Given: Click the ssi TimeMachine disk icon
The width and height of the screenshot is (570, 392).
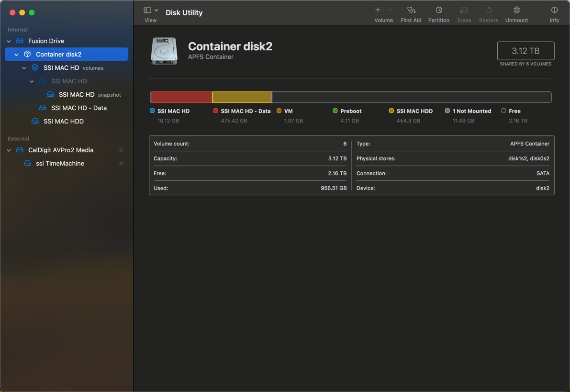Looking at the screenshot, I should click(x=27, y=163).
